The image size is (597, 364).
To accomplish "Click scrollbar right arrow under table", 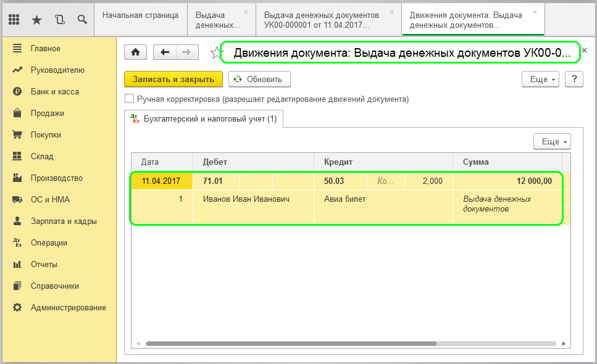I will [564, 344].
